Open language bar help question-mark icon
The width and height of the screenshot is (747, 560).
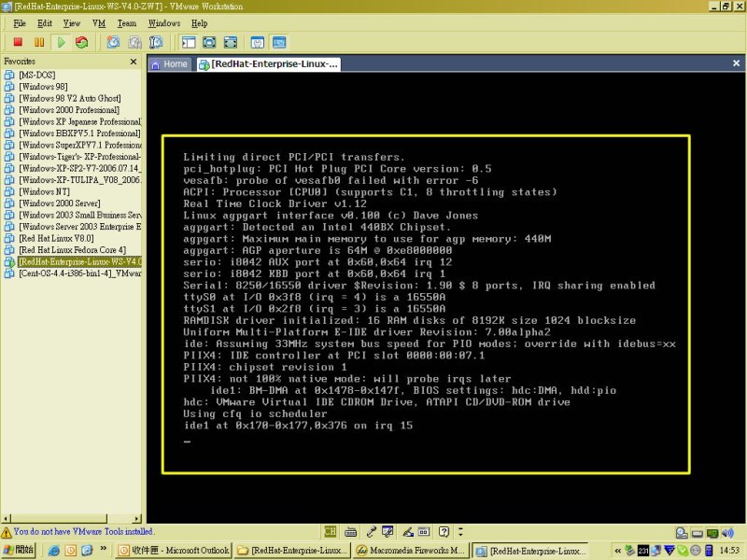(444, 531)
